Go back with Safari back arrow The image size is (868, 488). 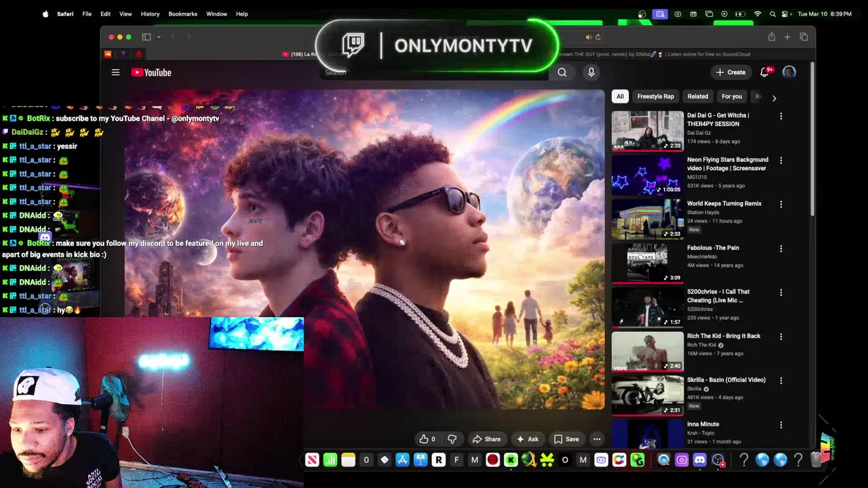[x=174, y=37]
